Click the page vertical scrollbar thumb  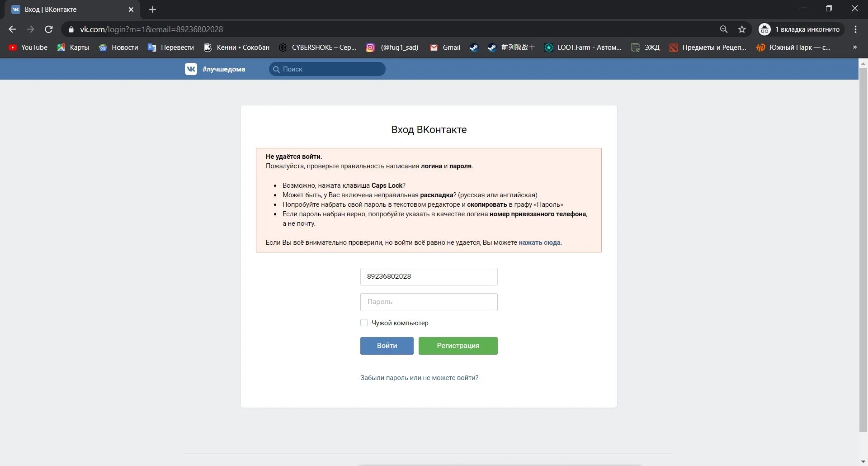click(863, 250)
